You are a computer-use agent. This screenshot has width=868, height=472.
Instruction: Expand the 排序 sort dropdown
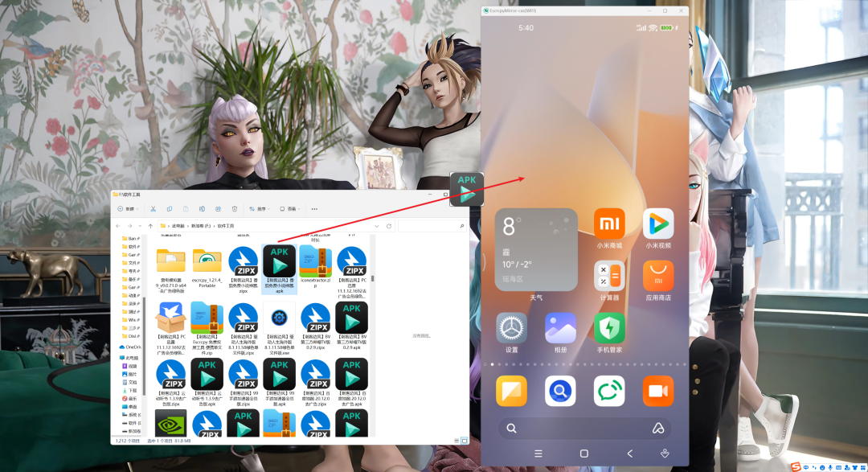(x=260, y=209)
